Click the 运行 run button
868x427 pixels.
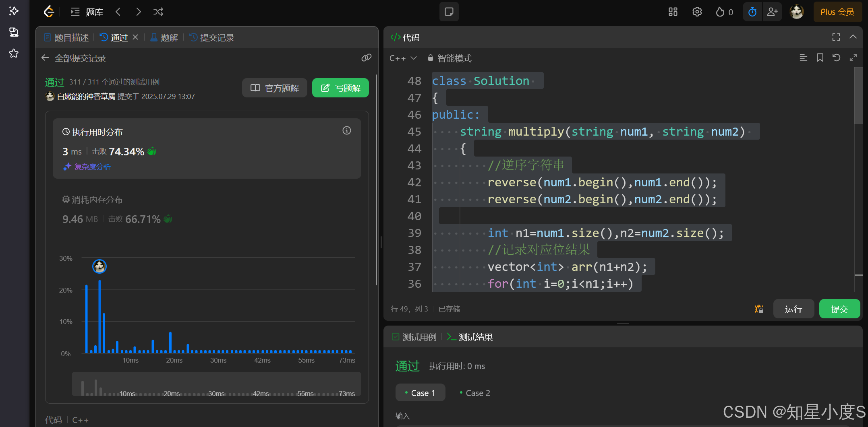point(793,309)
